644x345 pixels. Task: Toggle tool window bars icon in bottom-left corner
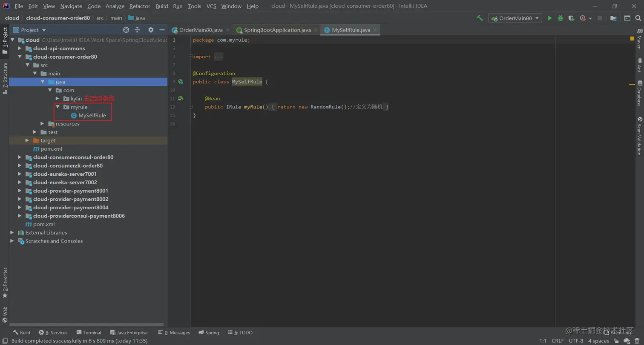pyautogui.click(x=4, y=341)
